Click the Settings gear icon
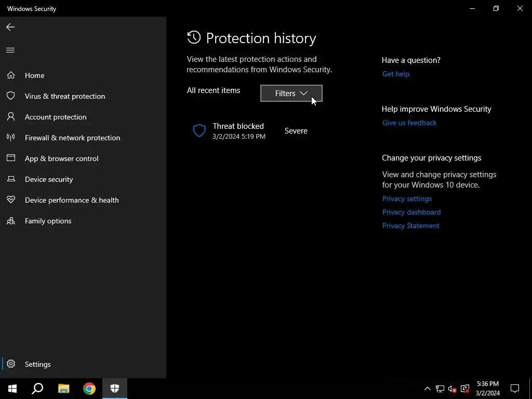The height and width of the screenshot is (399, 532). click(x=11, y=364)
